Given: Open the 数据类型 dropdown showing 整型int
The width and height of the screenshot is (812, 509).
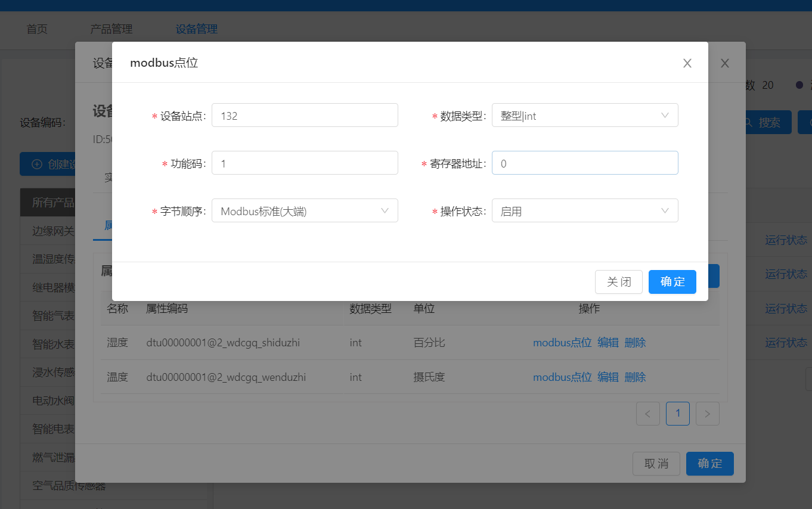Looking at the screenshot, I should click(x=585, y=115).
